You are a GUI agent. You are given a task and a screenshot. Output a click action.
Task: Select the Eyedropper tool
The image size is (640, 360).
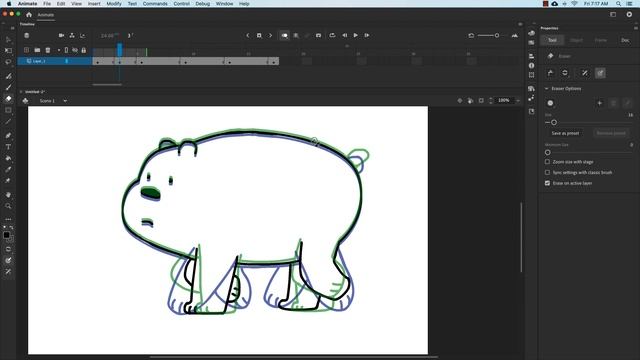coord(8,169)
